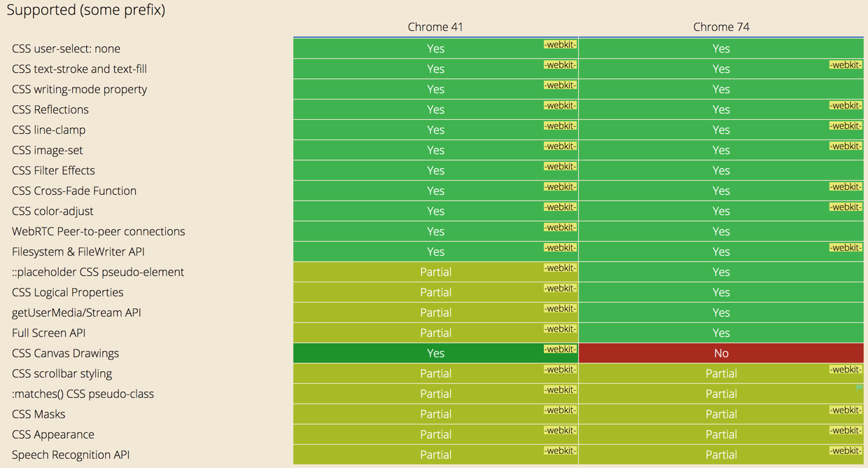Click Chrome 74 'Yes' cell for getUserMedia/Stream API
The height and width of the screenshot is (468, 868).
click(x=721, y=312)
